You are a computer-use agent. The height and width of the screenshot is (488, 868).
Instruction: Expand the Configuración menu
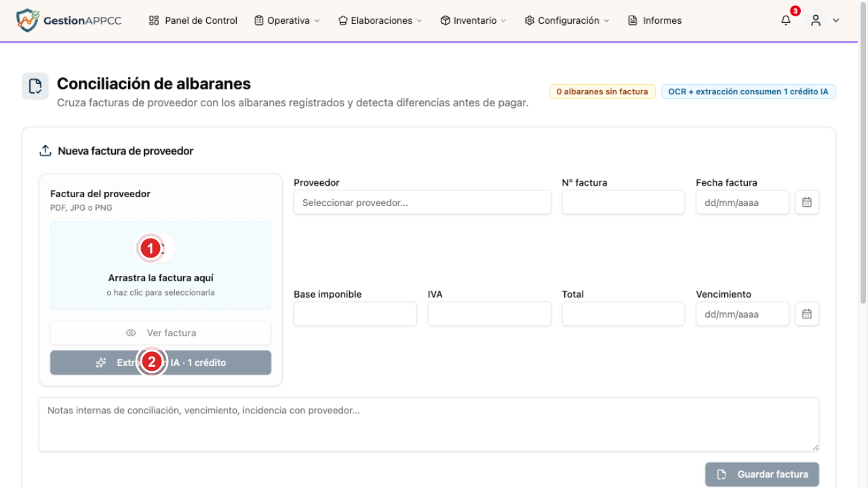tap(567, 20)
